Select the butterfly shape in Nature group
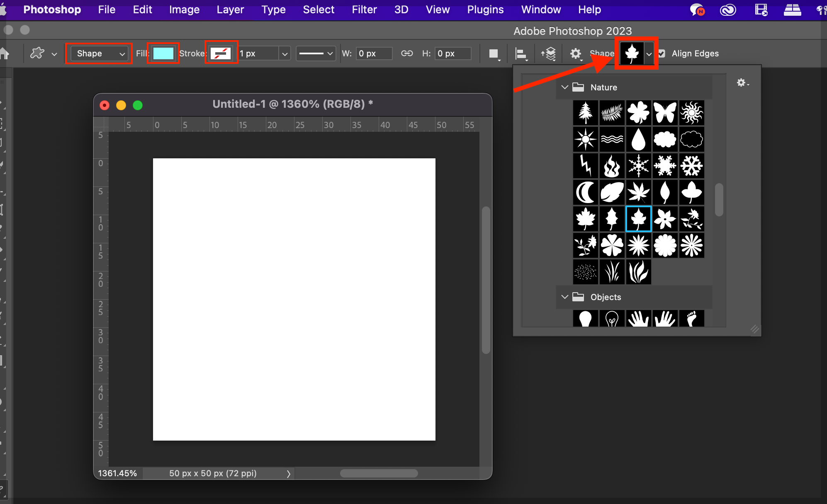 (665, 113)
